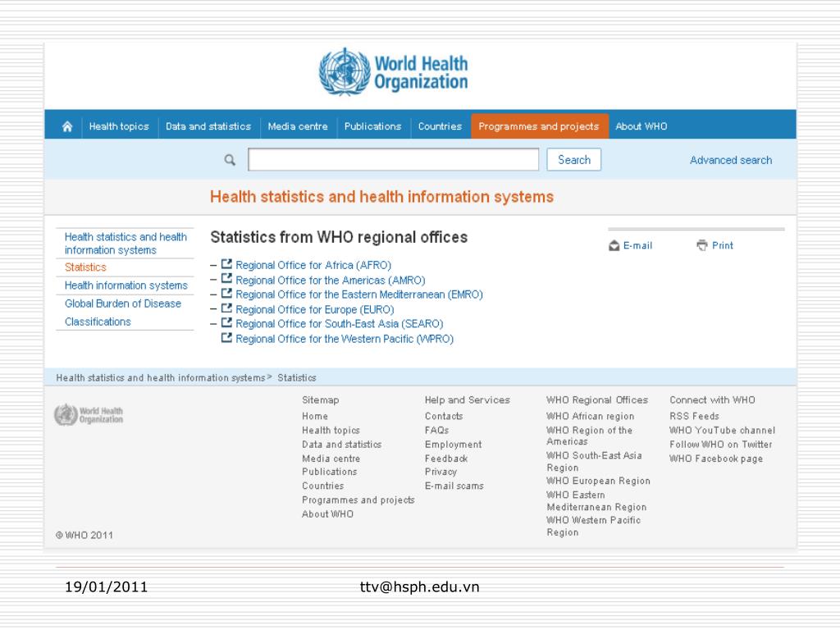The width and height of the screenshot is (840, 630).
Task: Open Regional Office for Eastern Mediterranean link
Action: (x=359, y=294)
